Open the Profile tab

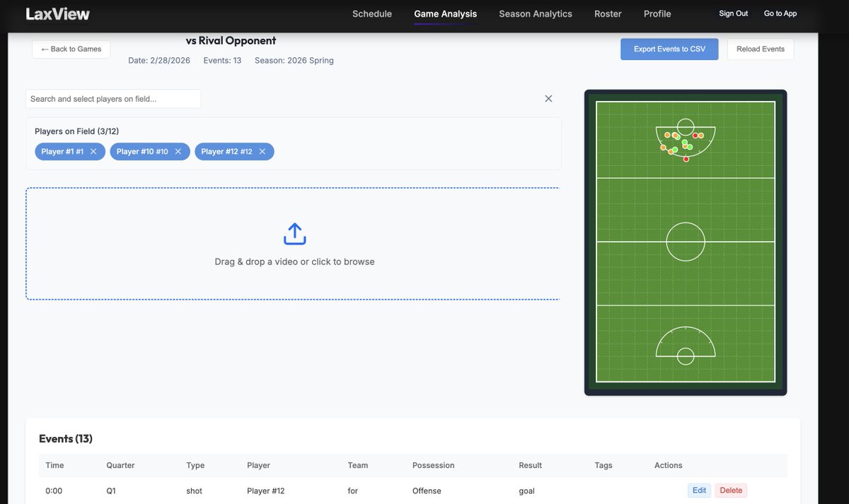click(657, 13)
